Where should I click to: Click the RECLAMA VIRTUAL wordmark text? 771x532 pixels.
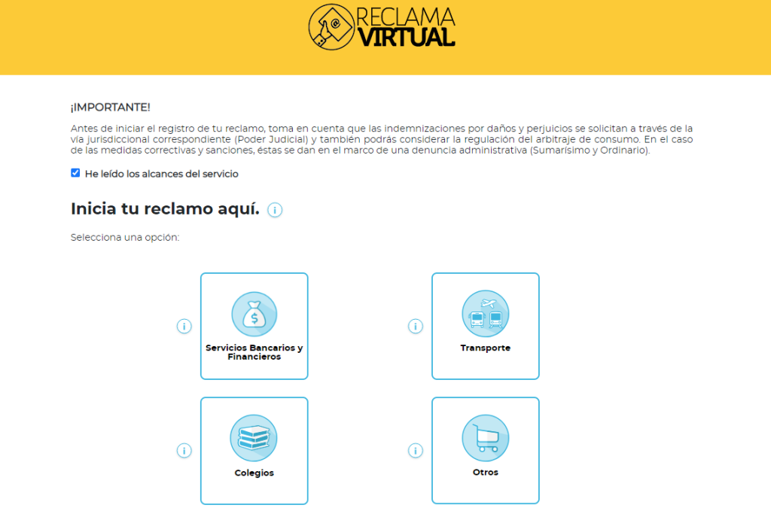(405, 26)
